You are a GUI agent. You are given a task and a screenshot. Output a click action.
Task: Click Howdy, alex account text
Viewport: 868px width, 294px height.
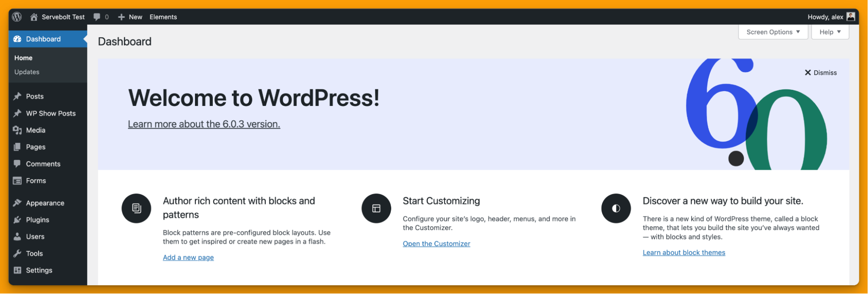[825, 17]
